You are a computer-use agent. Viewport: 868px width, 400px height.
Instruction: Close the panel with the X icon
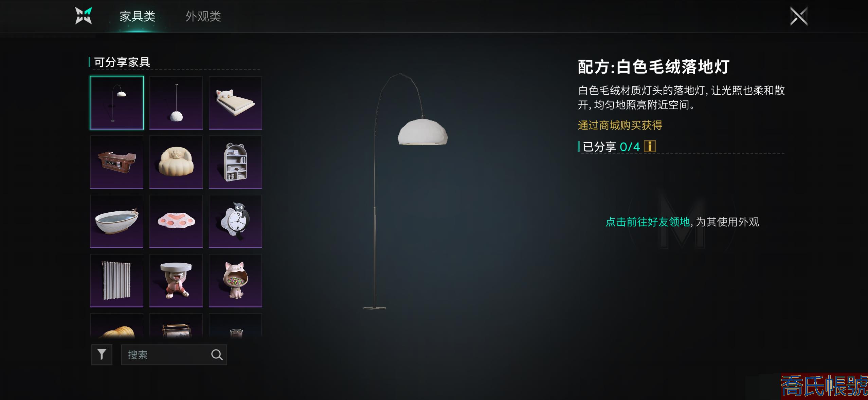pos(799,16)
